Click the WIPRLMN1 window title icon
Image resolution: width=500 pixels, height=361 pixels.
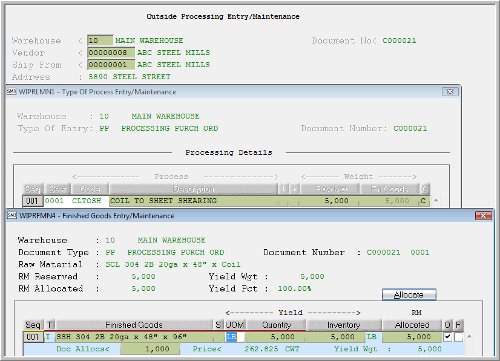[11, 92]
